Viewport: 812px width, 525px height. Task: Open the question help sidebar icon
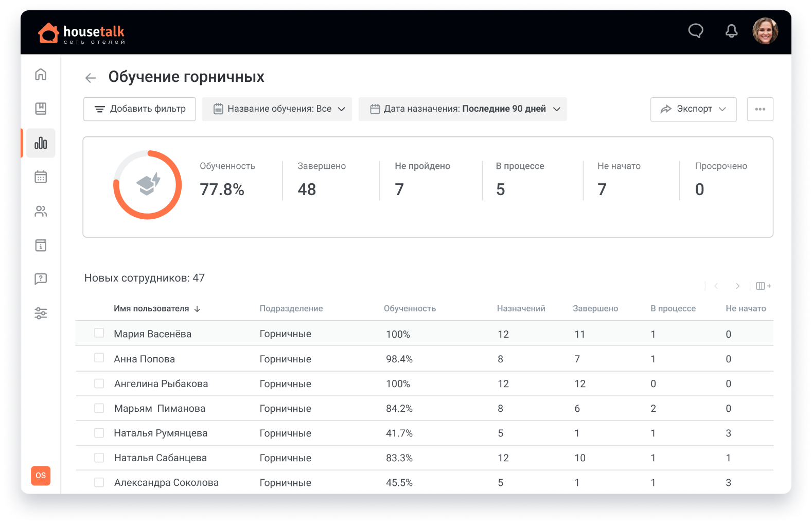41,279
